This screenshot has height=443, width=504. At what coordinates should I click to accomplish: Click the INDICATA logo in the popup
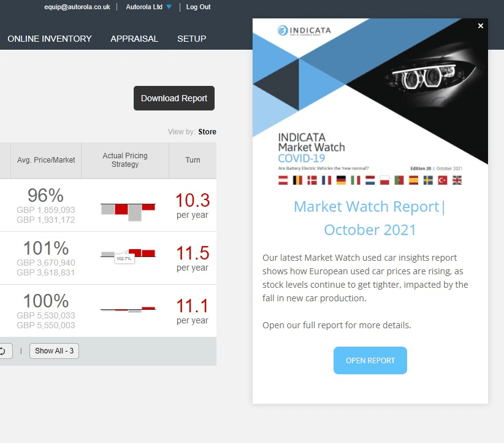(x=304, y=31)
